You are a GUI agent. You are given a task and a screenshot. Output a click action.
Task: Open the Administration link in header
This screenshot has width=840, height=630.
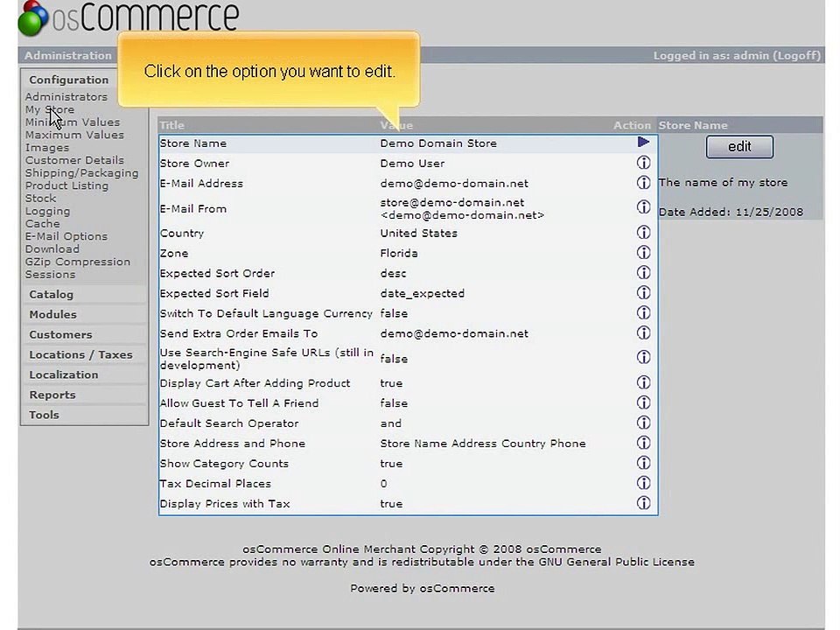pos(68,56)
